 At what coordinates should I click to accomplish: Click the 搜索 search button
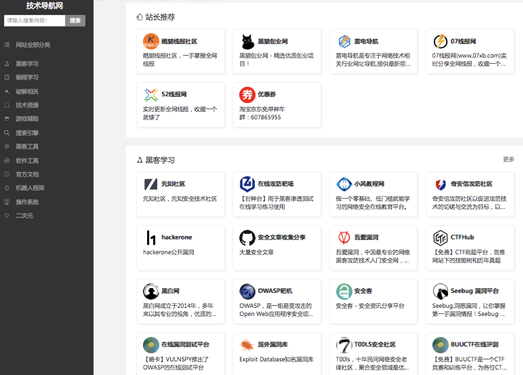(75, 21)
